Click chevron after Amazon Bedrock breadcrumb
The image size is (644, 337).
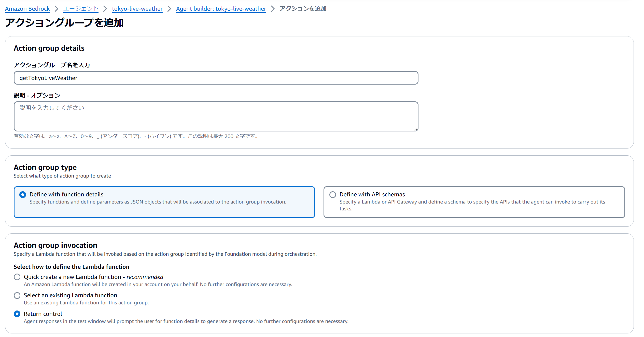coord(57,9)
